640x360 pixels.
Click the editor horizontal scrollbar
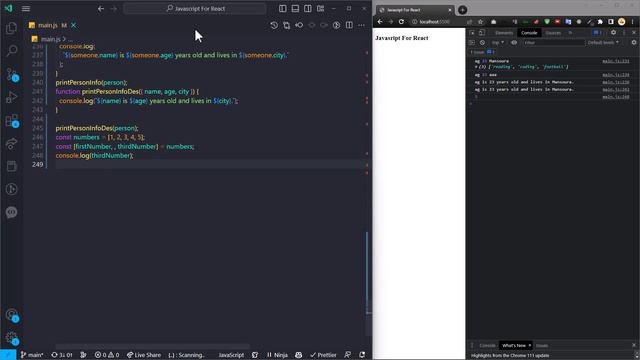click(153, 346)
